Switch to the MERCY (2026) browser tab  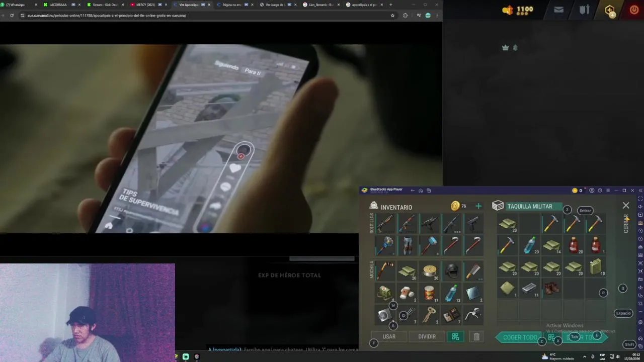point(148,5)
